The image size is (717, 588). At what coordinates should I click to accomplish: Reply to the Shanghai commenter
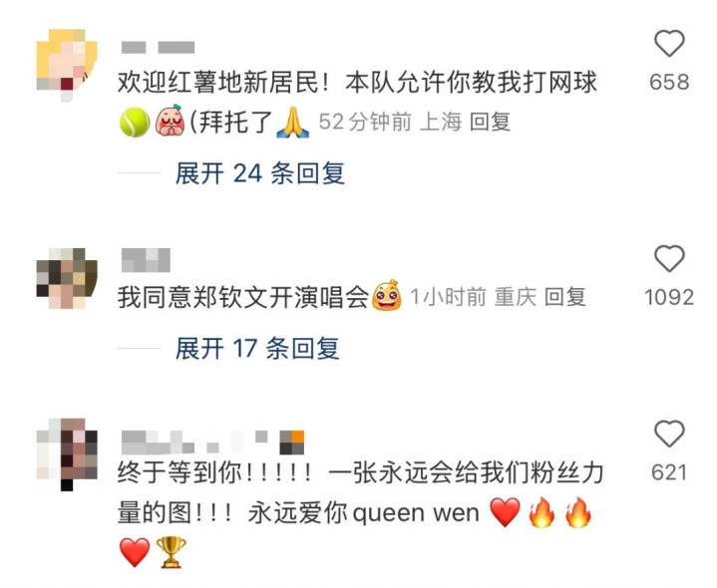pyautogui.click(x=490, y=122)
